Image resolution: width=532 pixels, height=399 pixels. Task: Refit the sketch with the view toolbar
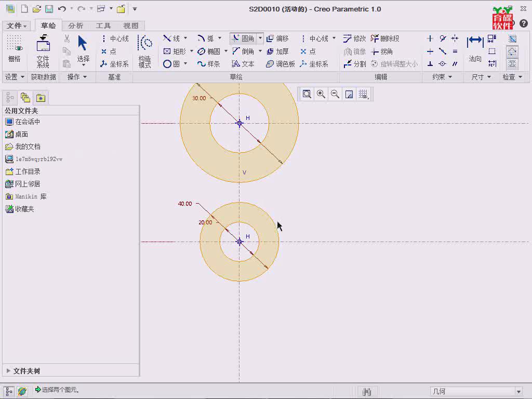[x=307, y=94]
